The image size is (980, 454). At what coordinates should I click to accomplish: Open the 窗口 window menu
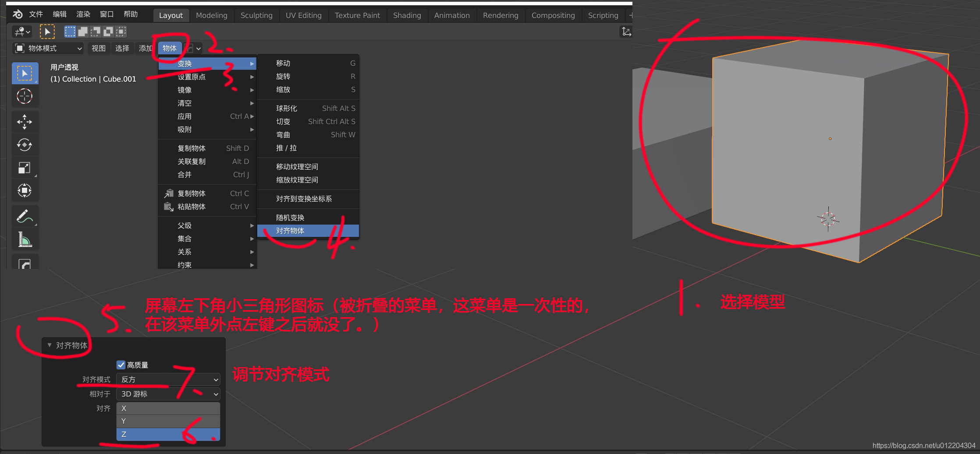(107, 14)
